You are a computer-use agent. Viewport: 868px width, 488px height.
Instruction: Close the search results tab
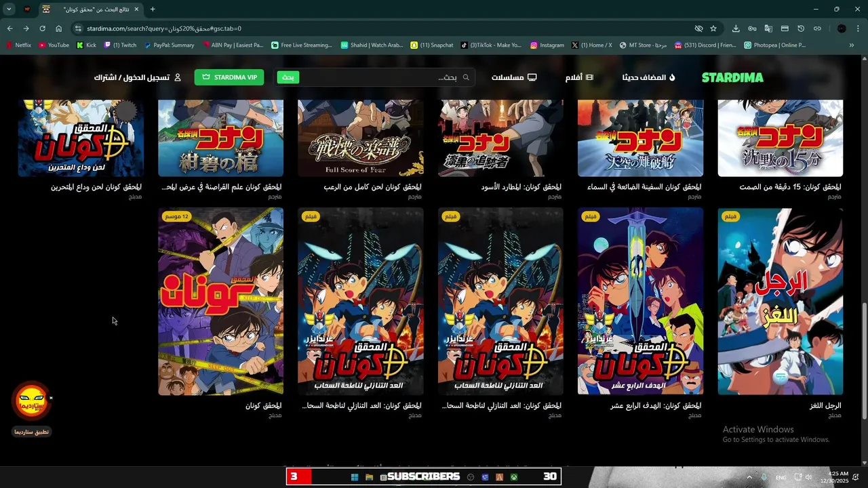pos(136,9)
